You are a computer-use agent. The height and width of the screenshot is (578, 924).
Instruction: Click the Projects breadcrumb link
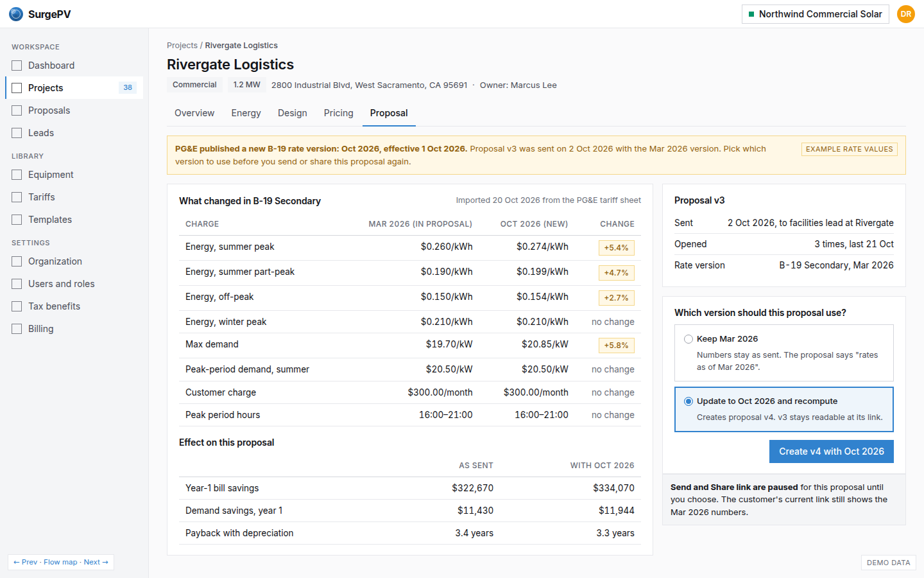(182, 46)
